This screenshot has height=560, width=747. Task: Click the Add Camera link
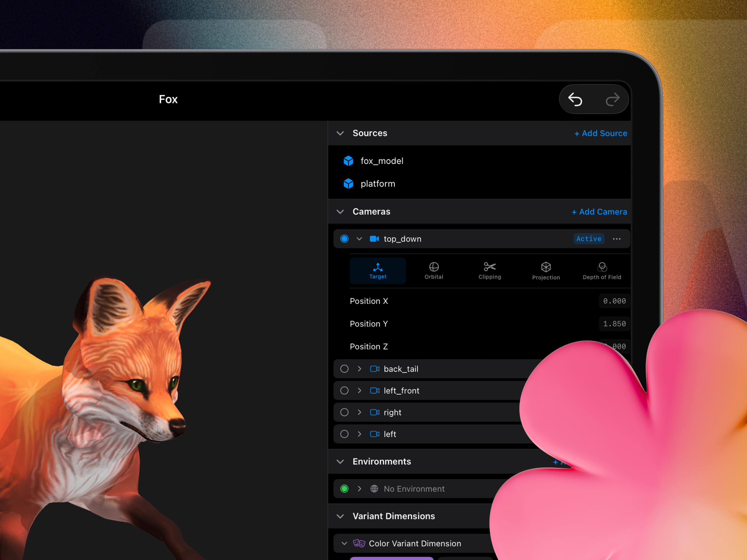599,212
